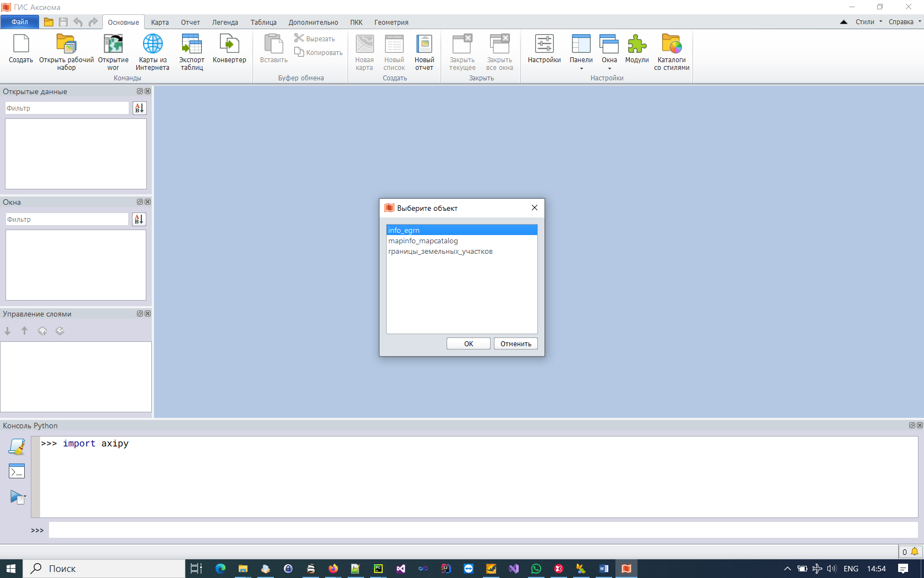Toggle sort order in Открытые данные panel

point(139,108)
